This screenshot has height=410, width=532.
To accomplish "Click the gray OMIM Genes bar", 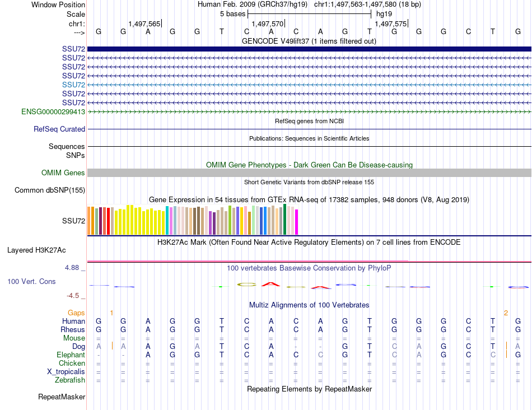I will pos(309,173).
